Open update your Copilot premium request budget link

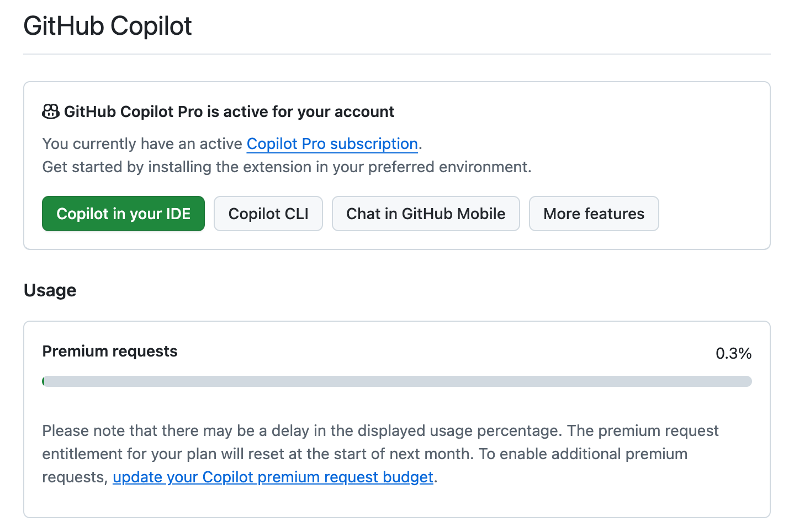(273, 477)
